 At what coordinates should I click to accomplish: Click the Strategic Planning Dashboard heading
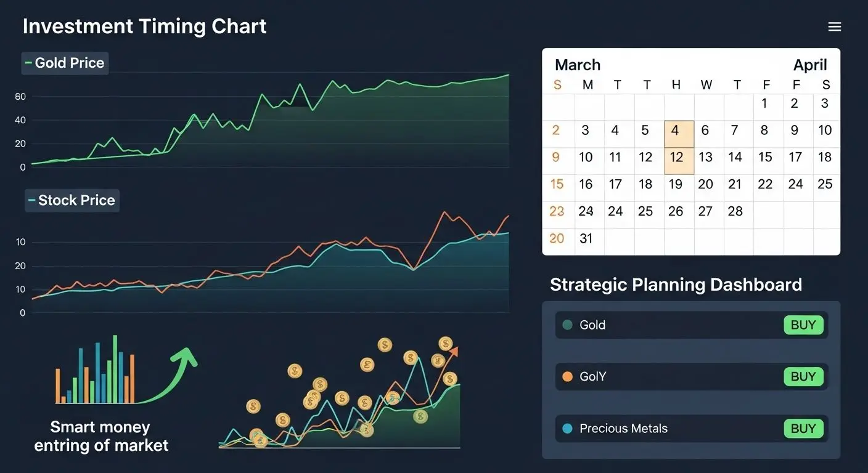(x=676, y=285)
